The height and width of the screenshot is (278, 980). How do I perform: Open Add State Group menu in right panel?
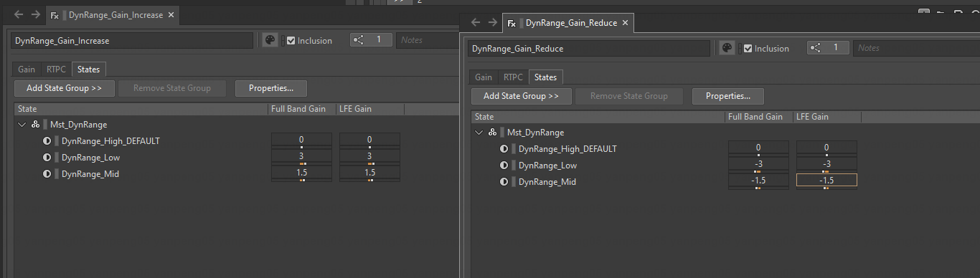coord(521,96)
